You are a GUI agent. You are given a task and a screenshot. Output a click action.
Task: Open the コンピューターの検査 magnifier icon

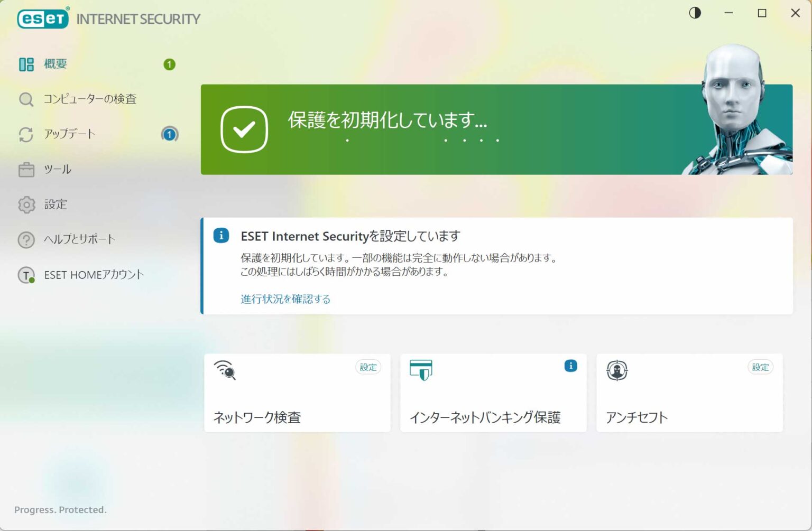26,99
